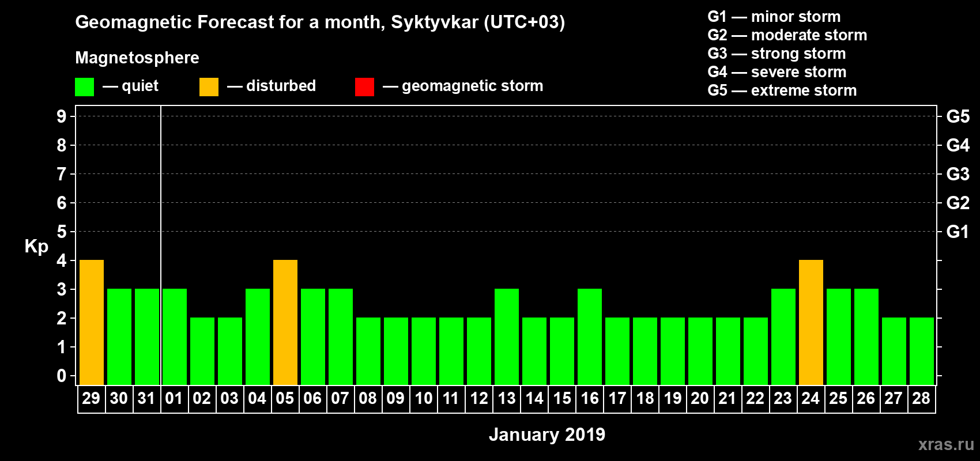Click the G5 right-axis label
The image size is (980, 461).
pos(958,116)
